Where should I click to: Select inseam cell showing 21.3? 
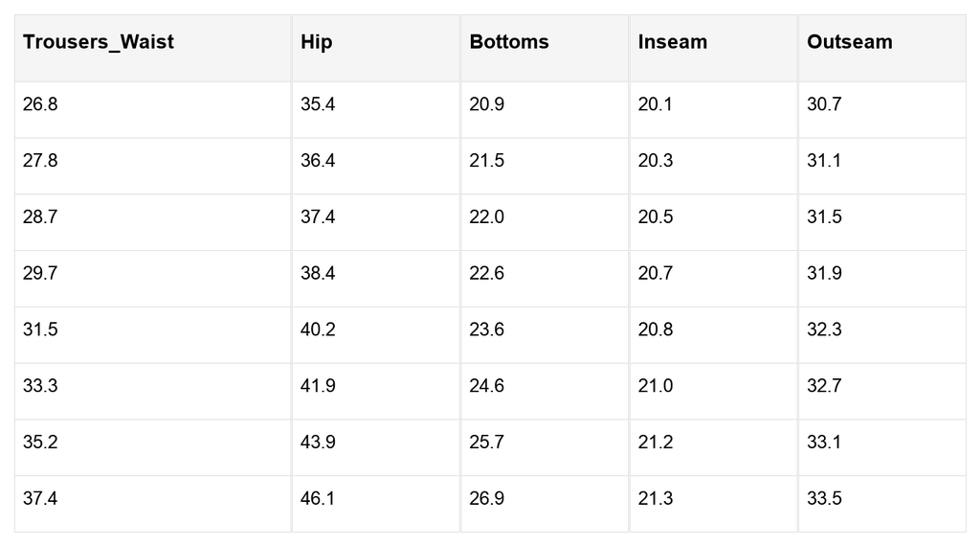pyautogui.click(x=713, y=504)
